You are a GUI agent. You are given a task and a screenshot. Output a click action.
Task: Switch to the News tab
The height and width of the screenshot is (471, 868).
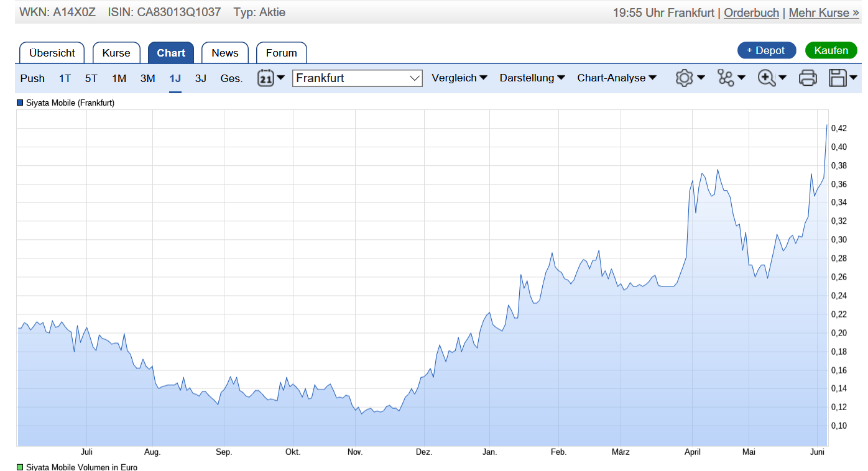(224, 53)
